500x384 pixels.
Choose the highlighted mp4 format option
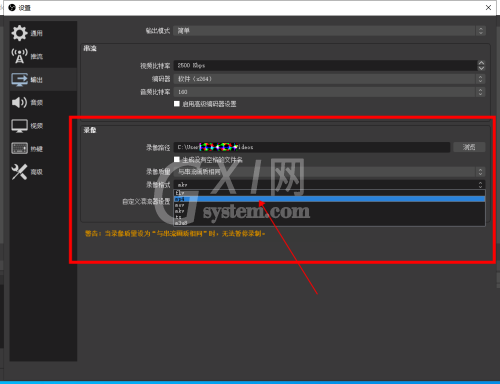pos(329,199)
